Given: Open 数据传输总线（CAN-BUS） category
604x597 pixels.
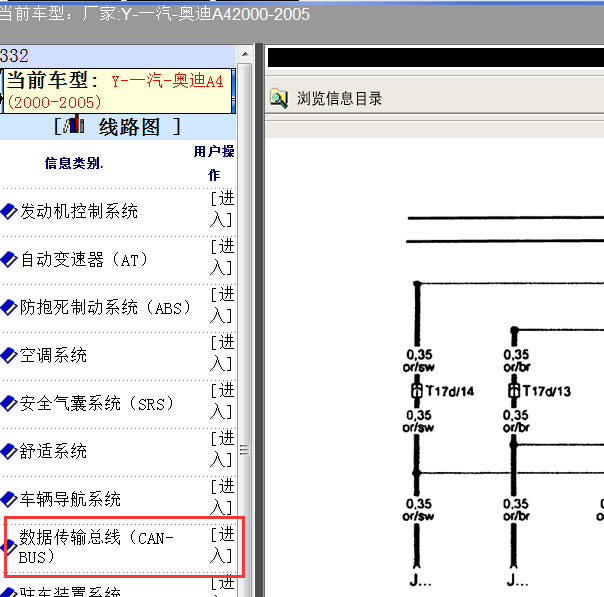Looking at the screenshot, I should click(96, 547).
